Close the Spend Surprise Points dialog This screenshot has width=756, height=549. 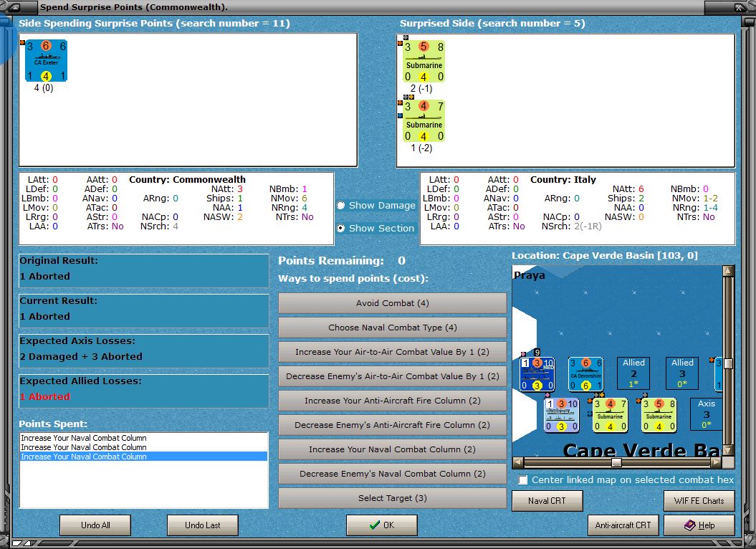(738, 7)
